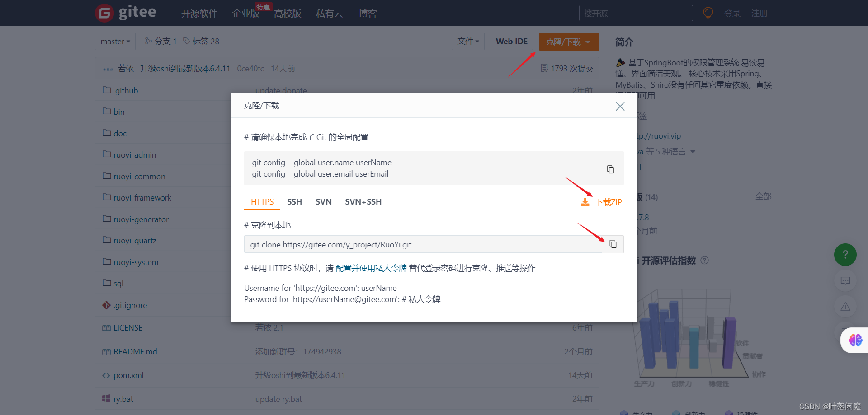This screenshot has width=868, height=415.
Task: Open the Web IDE button
Action: tap(512, 42)
